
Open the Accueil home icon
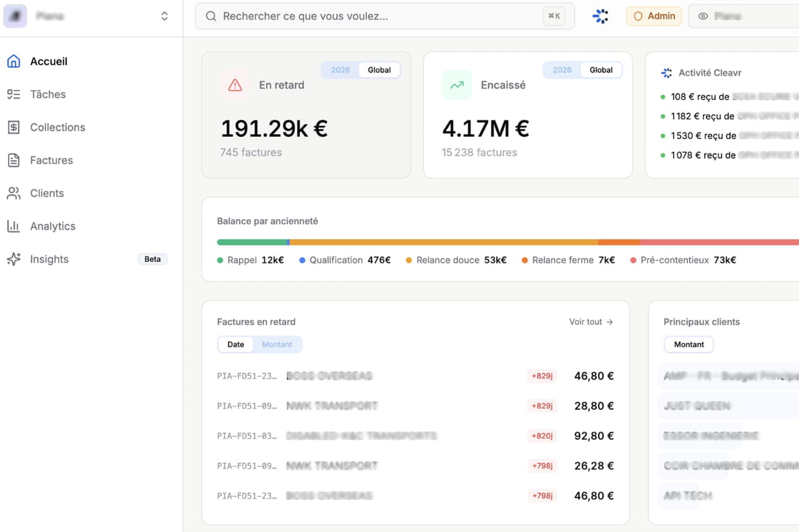click(x=13, y=61)
